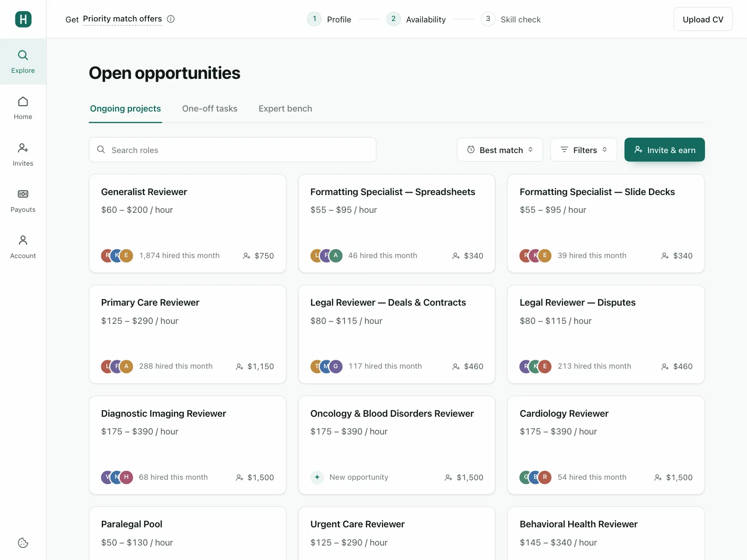Click the sparkle New opportunity icon

click(x=317, y=477)
